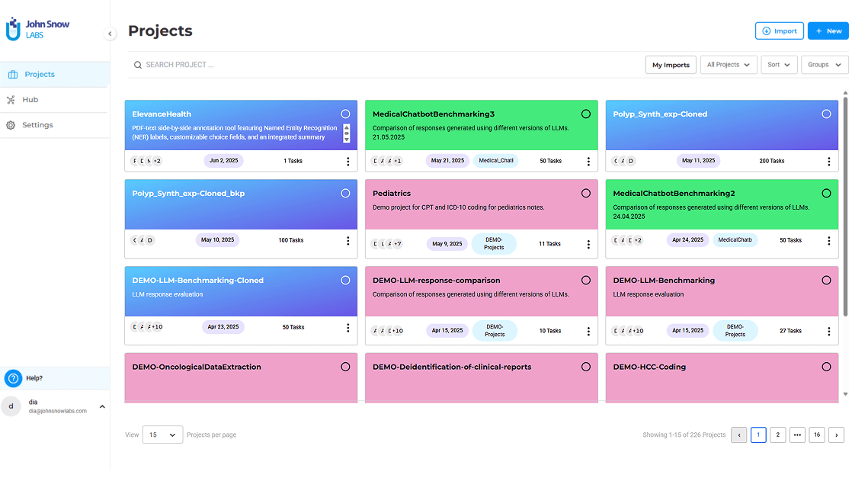Click the scroll-down arrow of page scrollbar

click(x=845, y=394)
